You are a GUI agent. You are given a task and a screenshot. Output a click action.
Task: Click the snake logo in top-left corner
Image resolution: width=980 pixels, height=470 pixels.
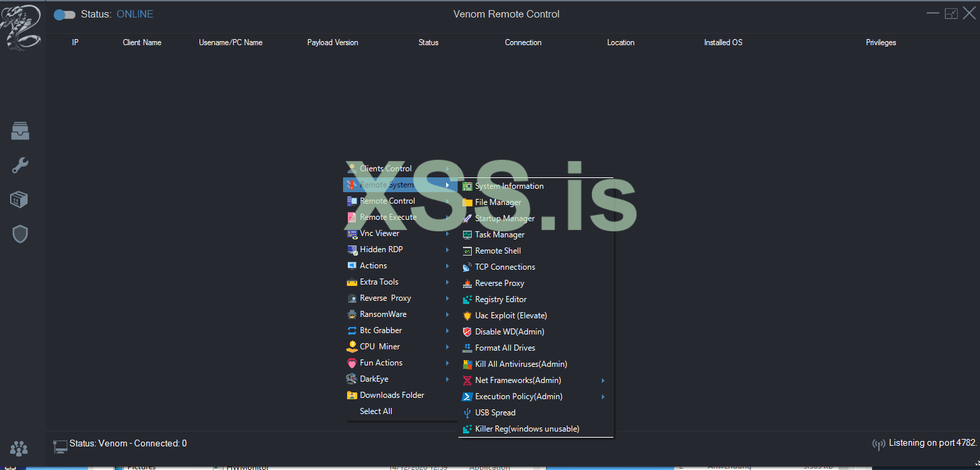pos(20,27)
